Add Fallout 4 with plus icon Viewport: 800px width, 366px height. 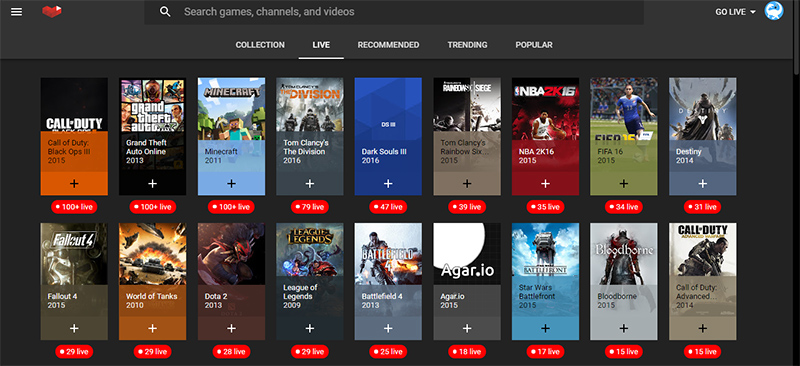tap(74, 328)
